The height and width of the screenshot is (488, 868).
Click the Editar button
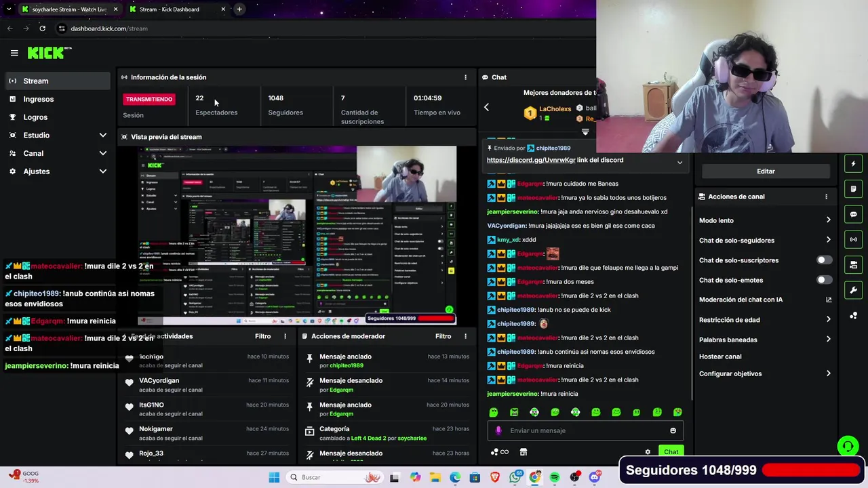click(766, 171)
